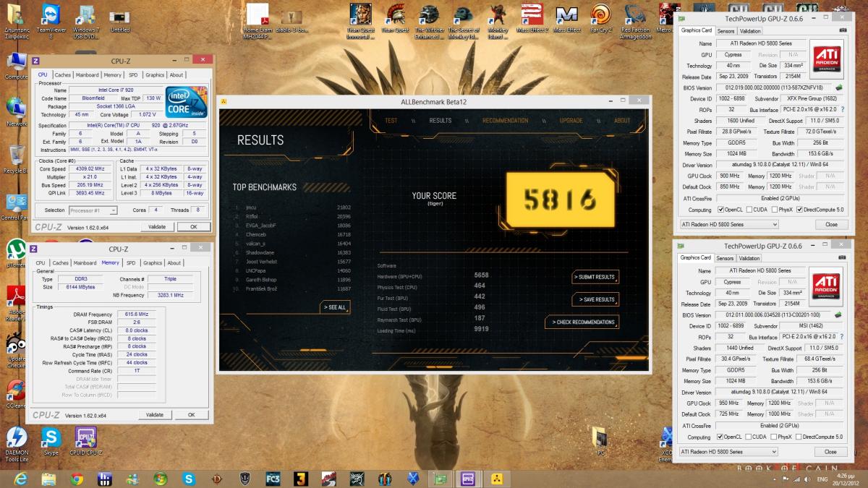This screenshot has width=868, height=488.
Task: Switch to Caches tab in CPU-Z processor window
Action: (x=62, y=74)
